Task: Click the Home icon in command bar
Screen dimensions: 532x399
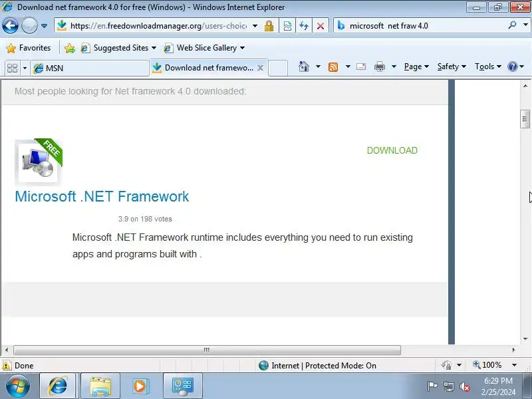Action: [304, 66]
